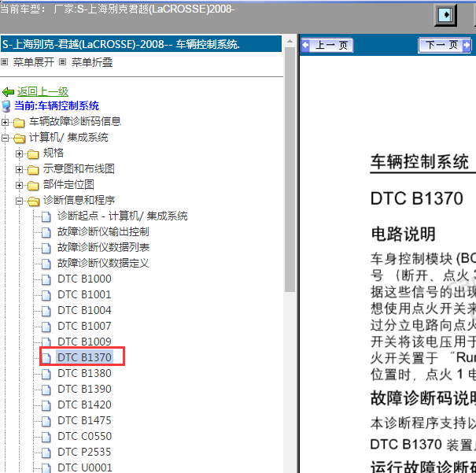
Task: Click the page icon for 故障诊断仪数据定义
Action: coord(46,264)
